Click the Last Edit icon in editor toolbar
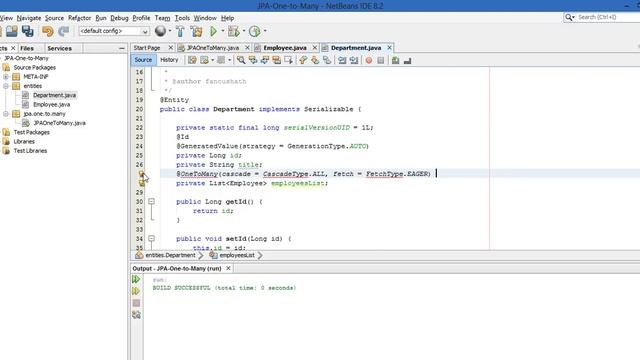 click(192, 60)
